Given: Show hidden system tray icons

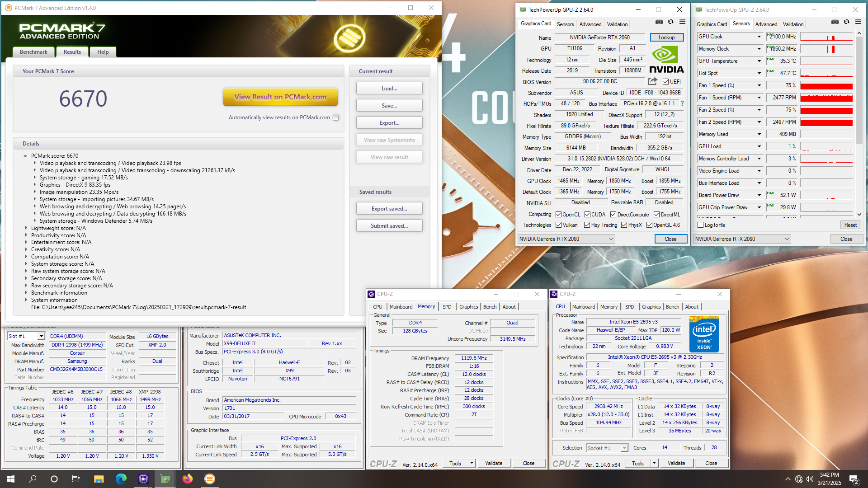Looking at the screenshot, I should tap(788, 479).
